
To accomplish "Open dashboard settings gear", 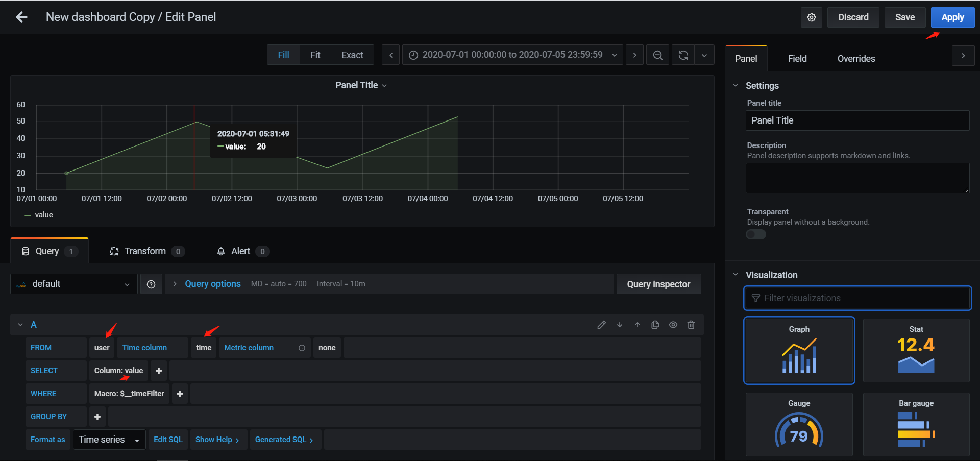I will (811, 17).
